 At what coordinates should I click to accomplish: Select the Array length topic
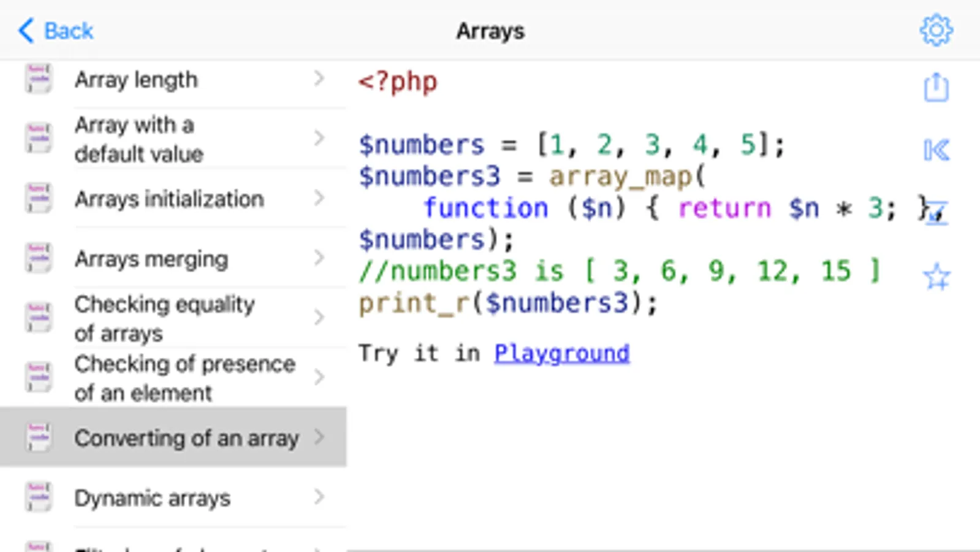pos(173,79)
